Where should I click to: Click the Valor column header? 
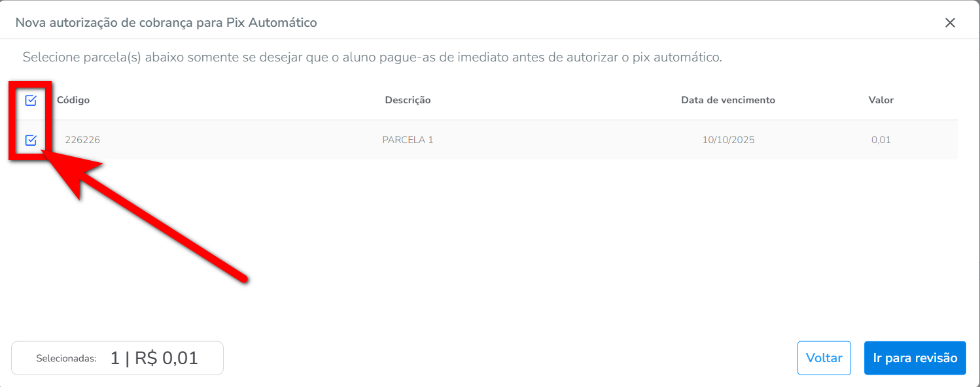(881, 100)
